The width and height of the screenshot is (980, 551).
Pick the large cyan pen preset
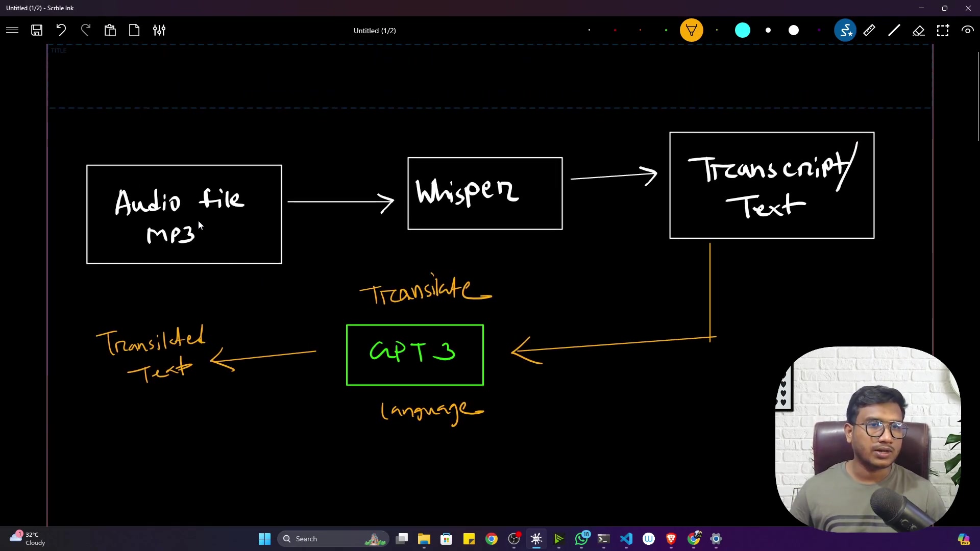coord(743,30)
